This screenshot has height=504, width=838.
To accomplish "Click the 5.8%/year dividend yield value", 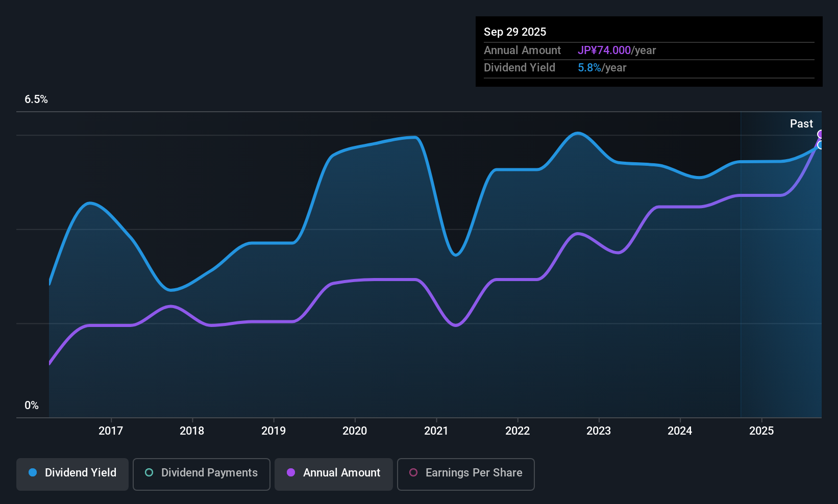I will (602, 68).
